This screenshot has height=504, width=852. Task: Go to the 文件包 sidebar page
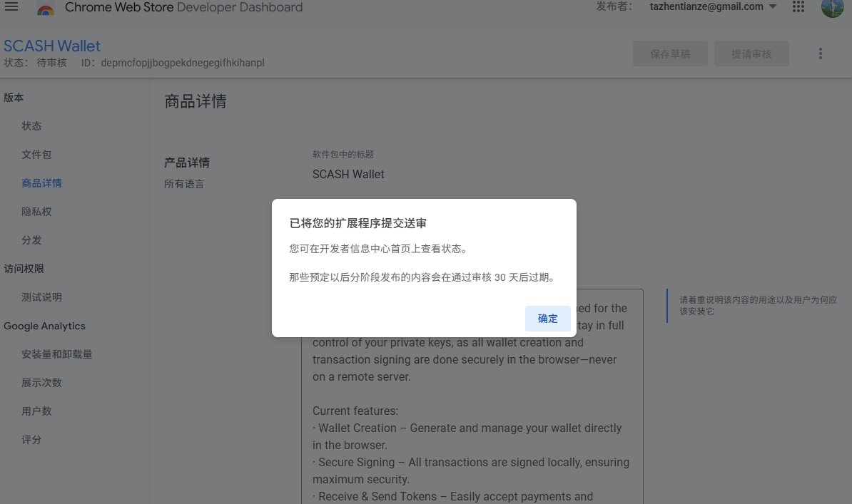tap(36, 154)
